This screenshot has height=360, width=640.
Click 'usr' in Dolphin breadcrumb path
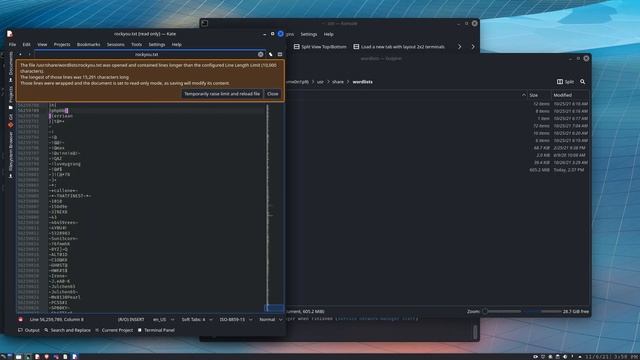pos(320,82)
